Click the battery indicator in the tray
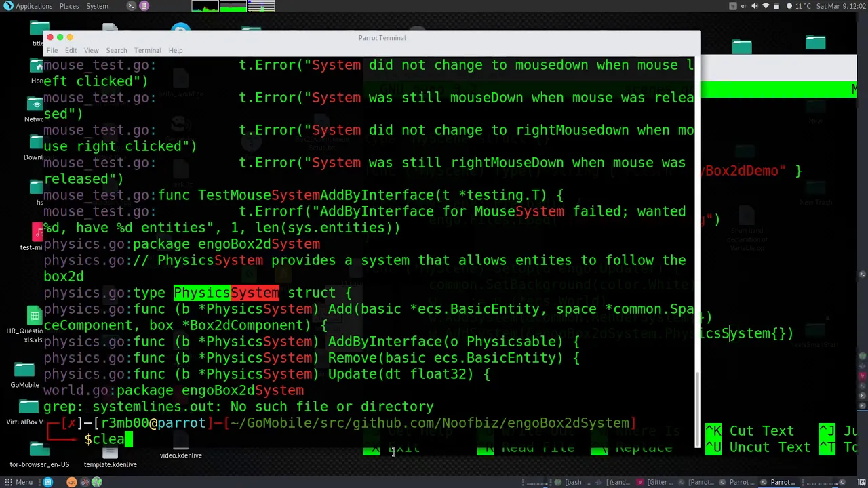 click(x=777, y=6)
